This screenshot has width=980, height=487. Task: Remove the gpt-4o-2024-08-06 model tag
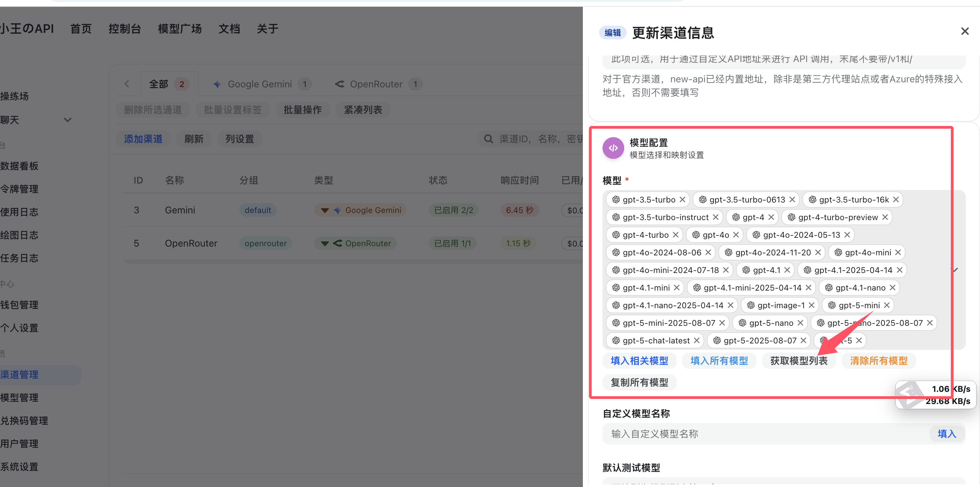pos(708,252)
